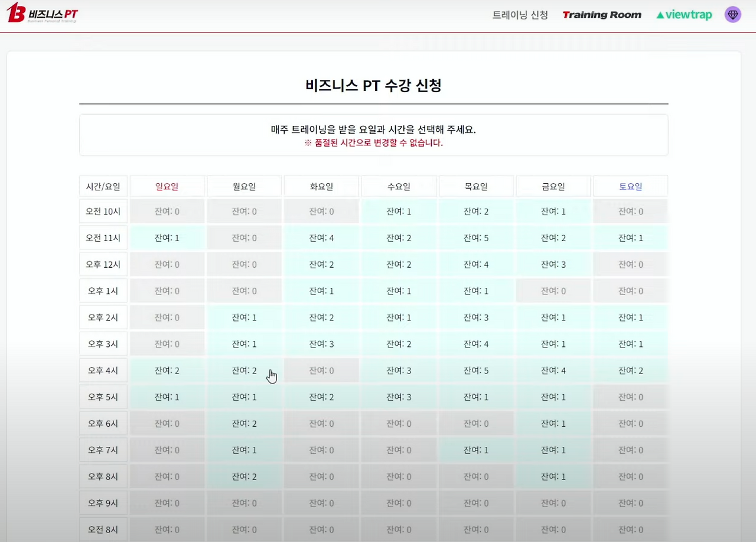Select 목요일 오전 10시 slot
Screen dimensions: 756x542
click(476, 212)
